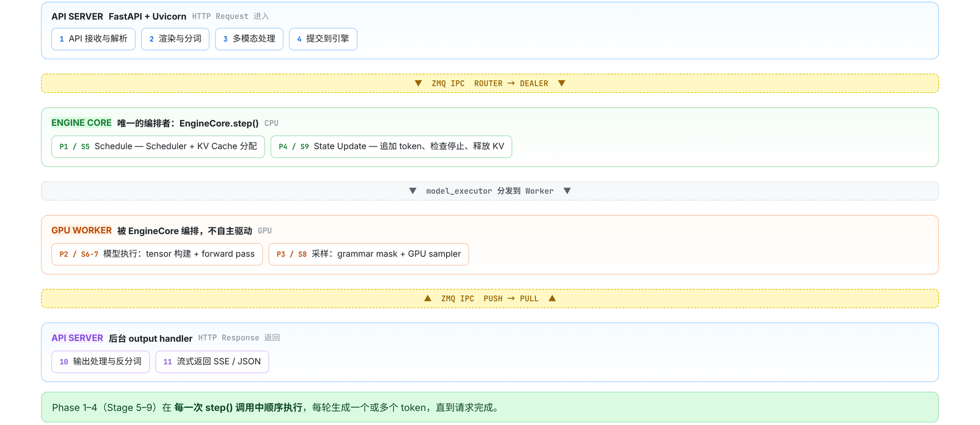Select the 'P2 / S6-7 模型执行' chip

coord(157,254)
